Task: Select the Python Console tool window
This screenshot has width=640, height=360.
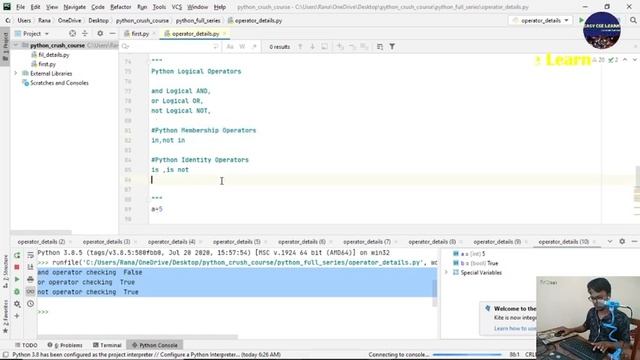Action: 155,345
